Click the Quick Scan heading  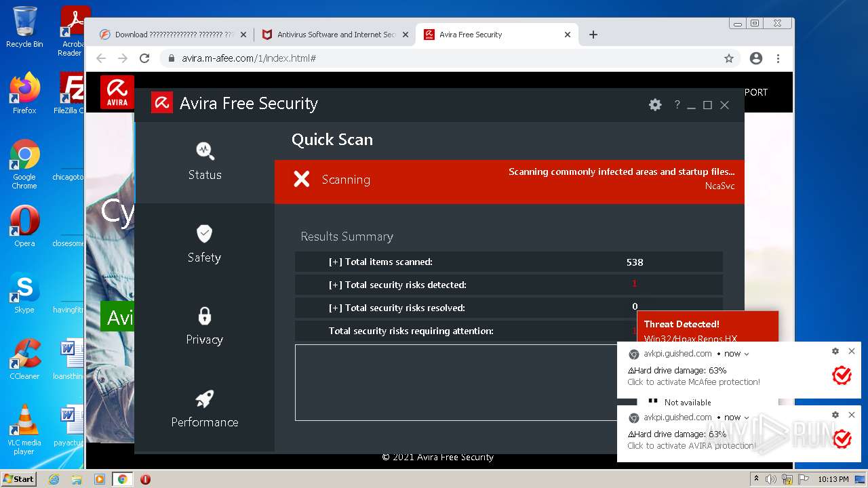pyautogui.click(x=332, y=140)
